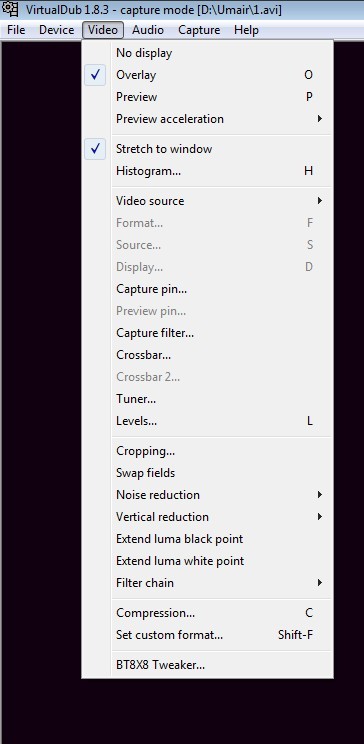This screenshot has height=744, width=364.
Task: Open BT8X8 Tweaker... settings
Action: point(207,665)
